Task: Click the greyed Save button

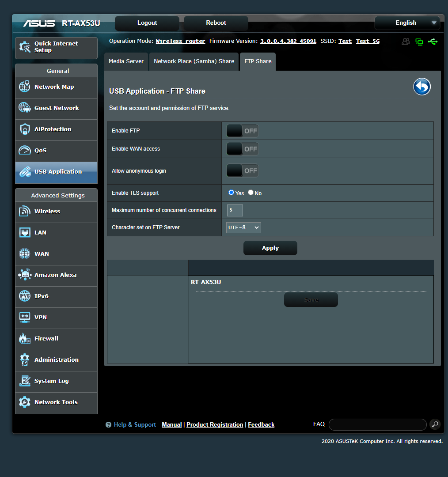Action: click(x=311, y=299)
